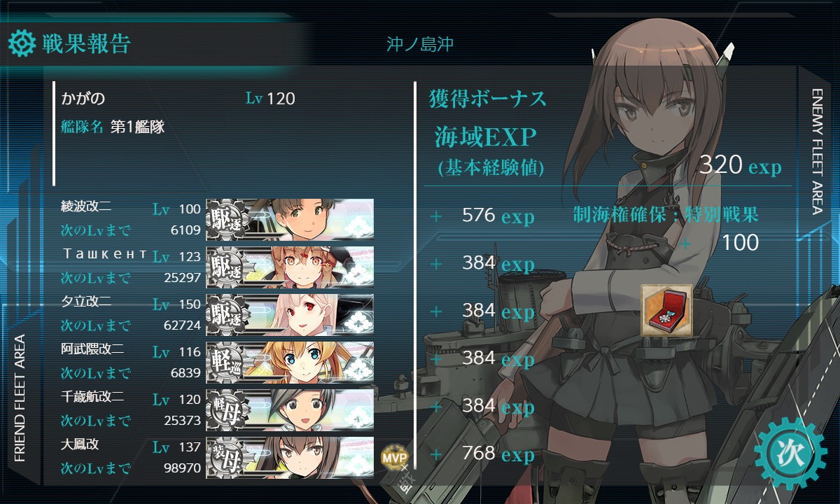Click the 制海権確保：特別戦果 label

(666, 214)
